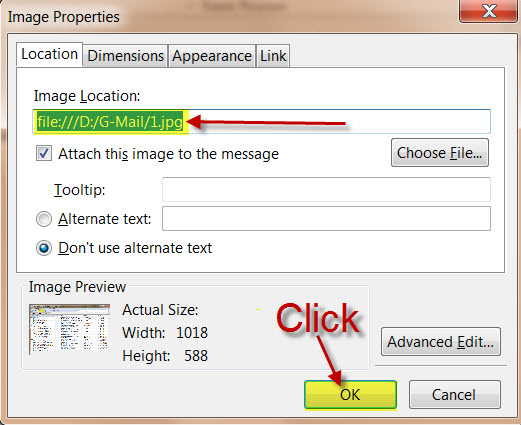Click the Cancel button
Screen dimensions: 521x425
pyautogui.click(x=455, y=395)
